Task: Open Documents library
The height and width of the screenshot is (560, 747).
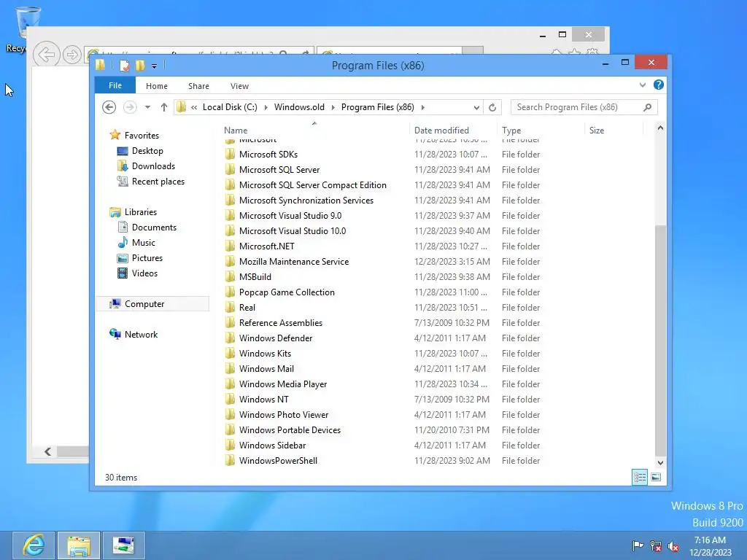Action: [x=154, y=227]
